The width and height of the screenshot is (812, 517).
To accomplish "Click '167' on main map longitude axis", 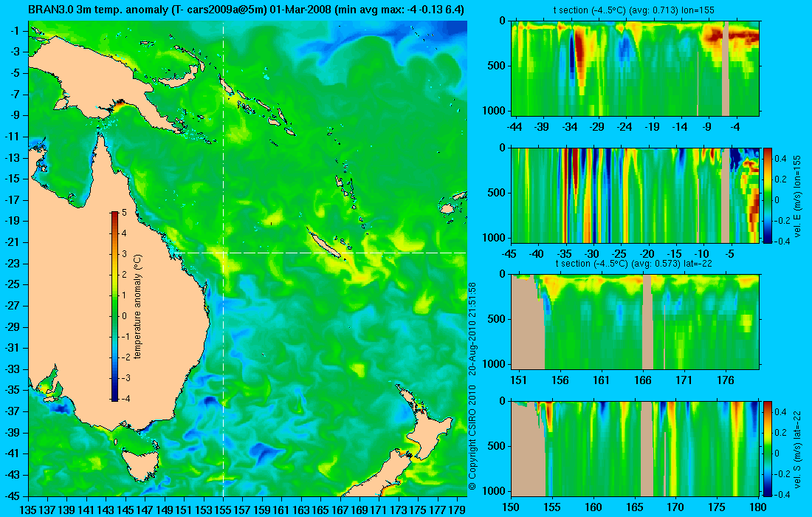I will pos(340,510).
